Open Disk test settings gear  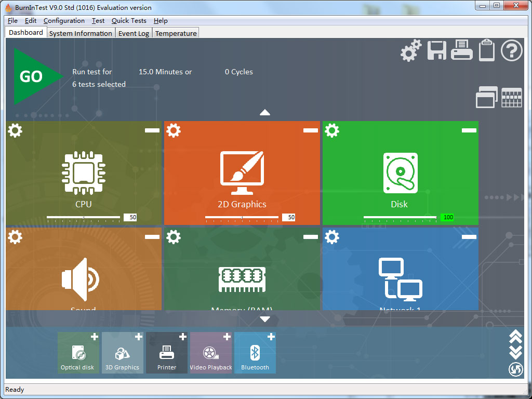pyautogui.click(x=332, y=130)
